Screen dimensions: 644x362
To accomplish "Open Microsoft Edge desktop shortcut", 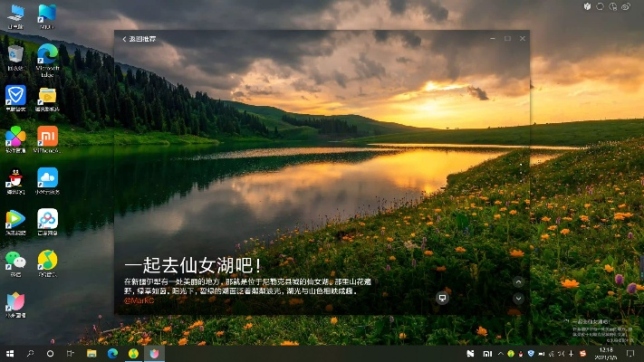I will click(47, 53).
